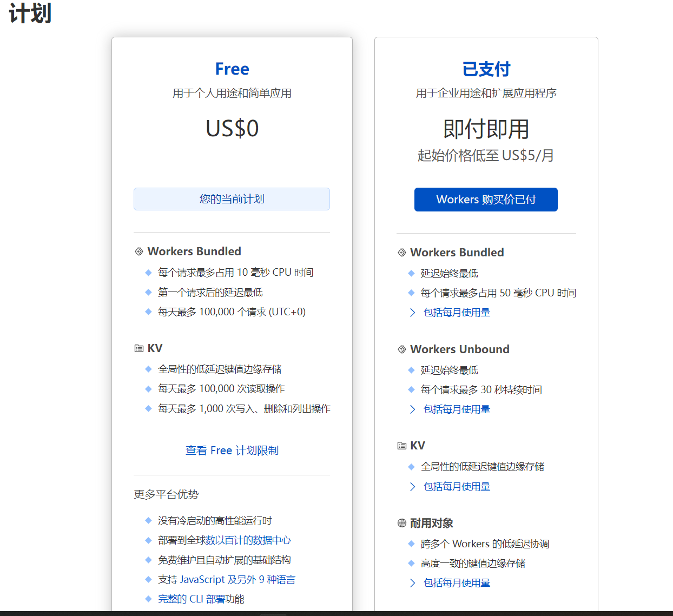
Task: Click the Workers 购买价已付 button
Action: [x=485, y=199]
